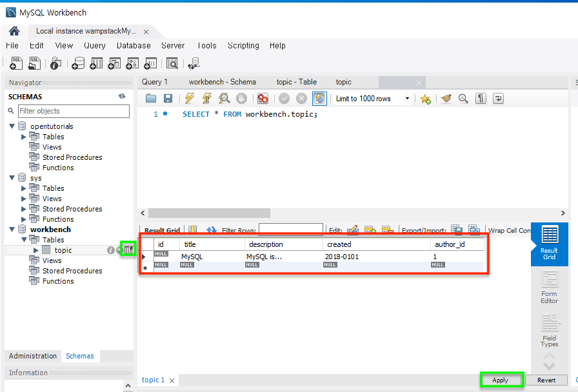The image size is (578, 392).
Task: Save the script with the floppy icon
Action: pyautogui.click(x=168, y=99)
